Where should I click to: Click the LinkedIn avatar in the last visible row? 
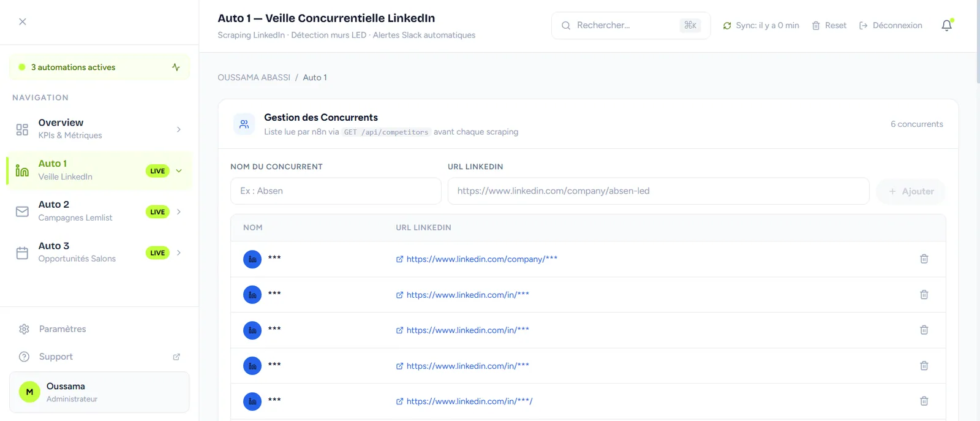[252, 401]
